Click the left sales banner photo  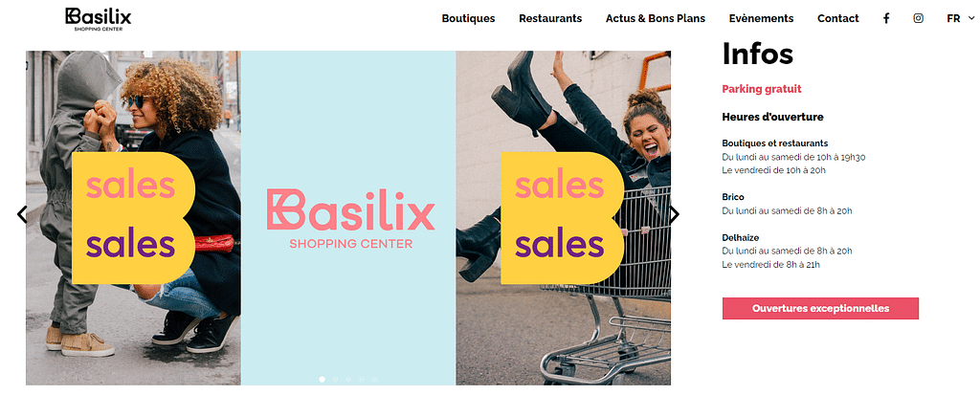pos(133,218)
